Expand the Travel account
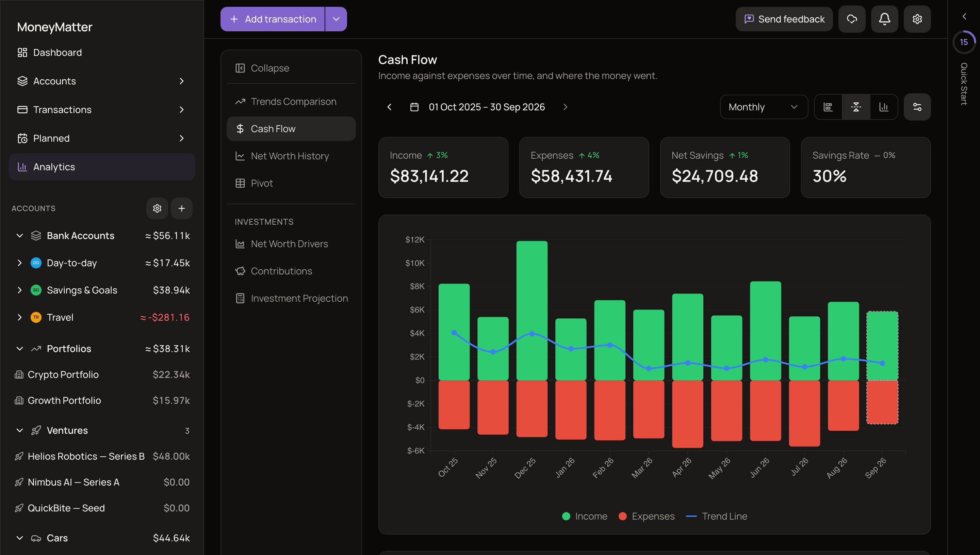 [x=20, y=317]
